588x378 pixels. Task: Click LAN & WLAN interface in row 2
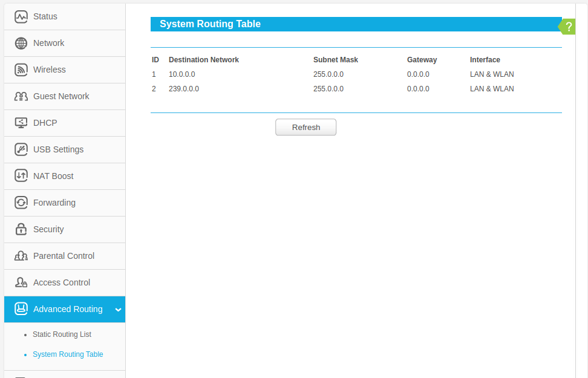(x=492, y=89)
